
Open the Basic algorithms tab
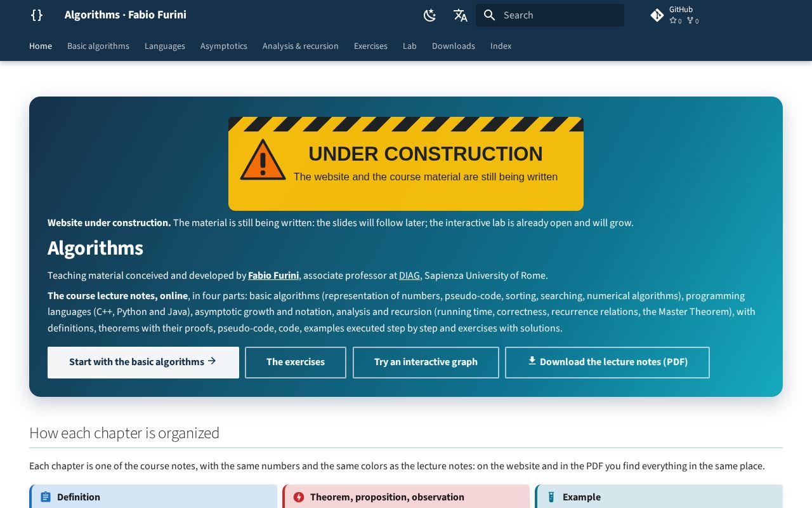(98, 46)
